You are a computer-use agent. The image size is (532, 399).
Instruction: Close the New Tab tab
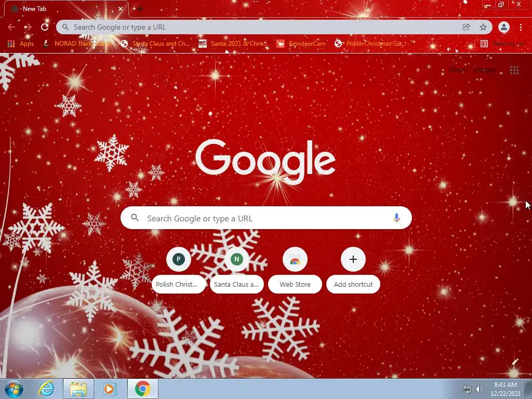pyautogui.click(x=121, y=9)
